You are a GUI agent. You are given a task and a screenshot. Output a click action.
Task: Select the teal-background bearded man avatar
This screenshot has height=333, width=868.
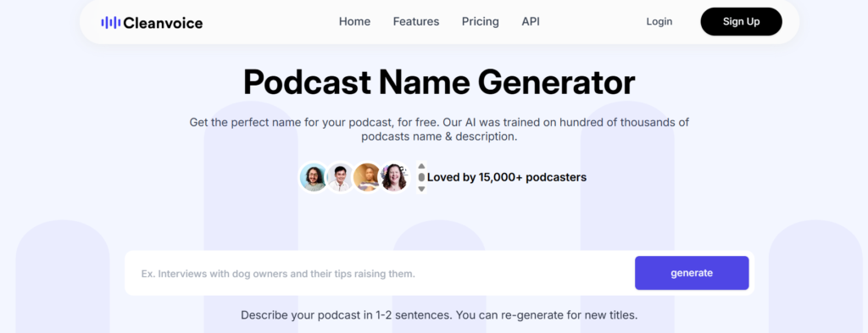tap(314, 177)
